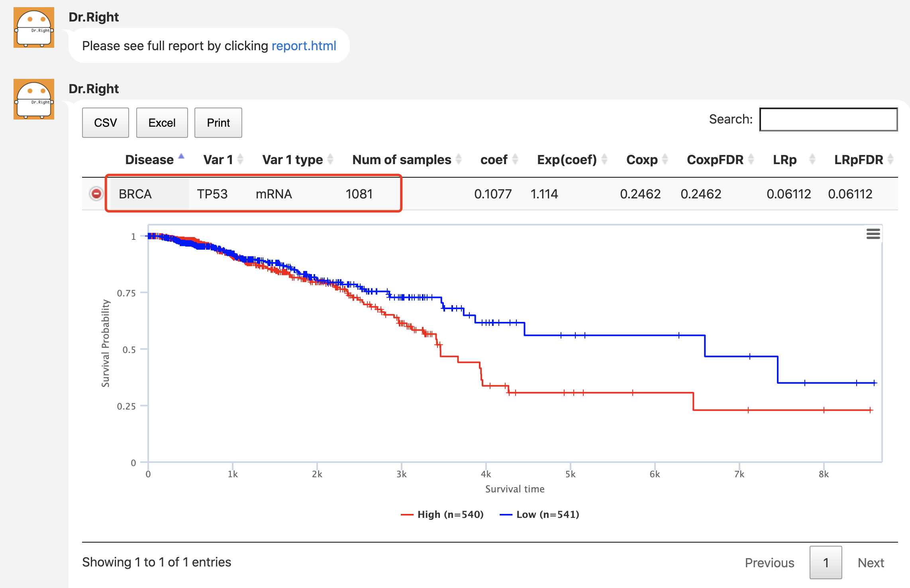Click the top Dr.Right avatar icon
The image size is (910, 588).
(x=34, y=27)
